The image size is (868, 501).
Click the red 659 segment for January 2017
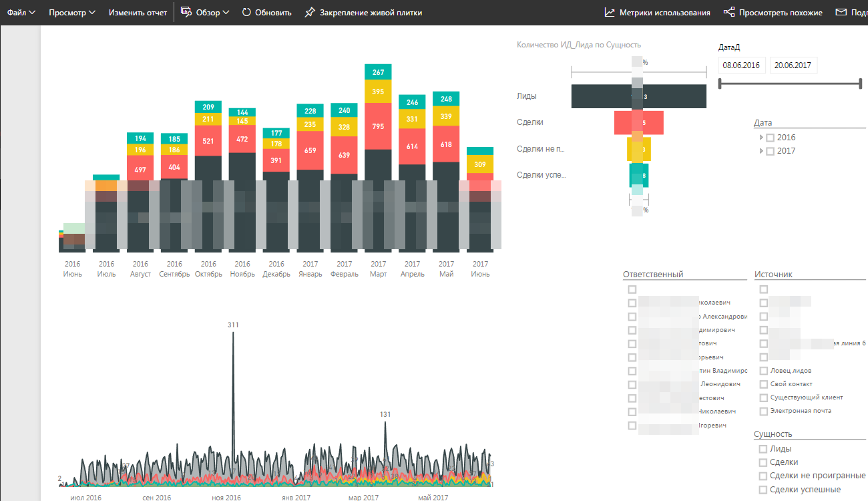click(310, 150)
